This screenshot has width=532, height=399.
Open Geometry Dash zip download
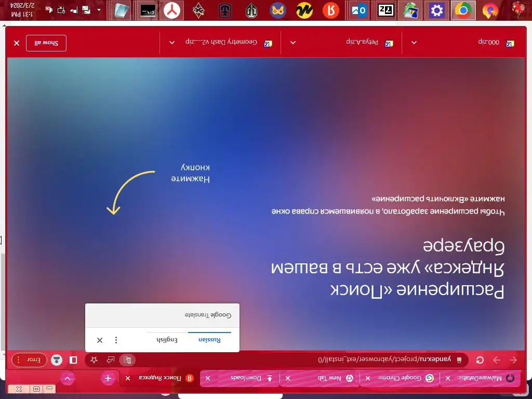[229, 43]
